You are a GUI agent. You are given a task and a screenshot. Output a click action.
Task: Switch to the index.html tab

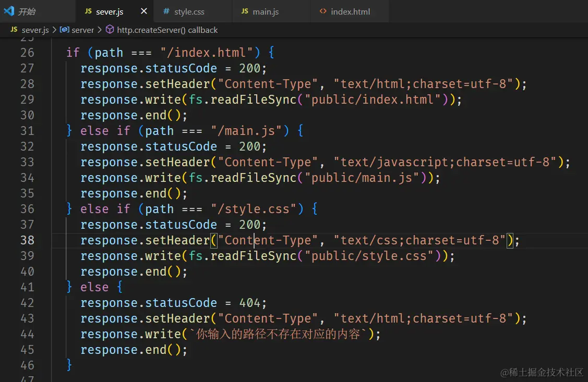[x=350, y=11]
